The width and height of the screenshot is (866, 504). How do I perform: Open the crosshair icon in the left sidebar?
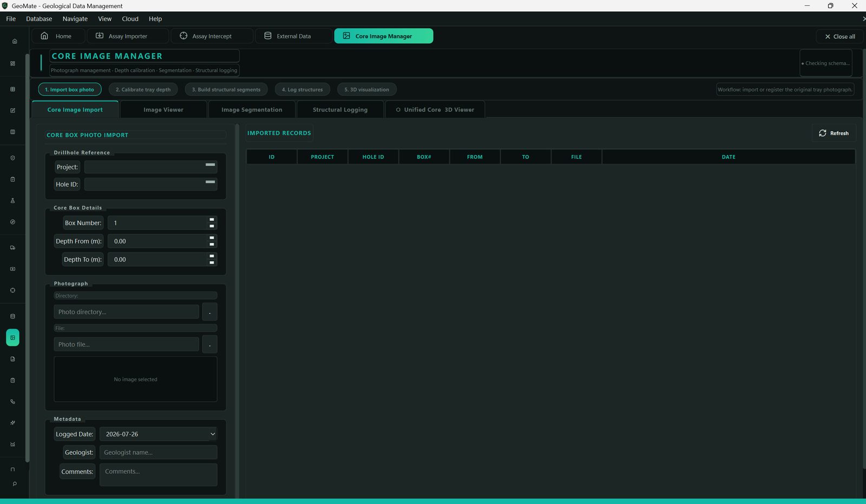click(x=12, y=290)
